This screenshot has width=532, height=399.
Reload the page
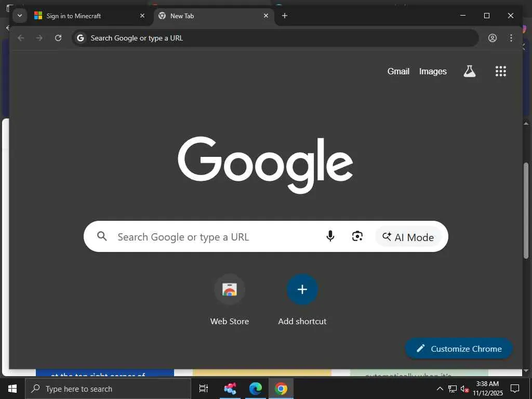58,38
